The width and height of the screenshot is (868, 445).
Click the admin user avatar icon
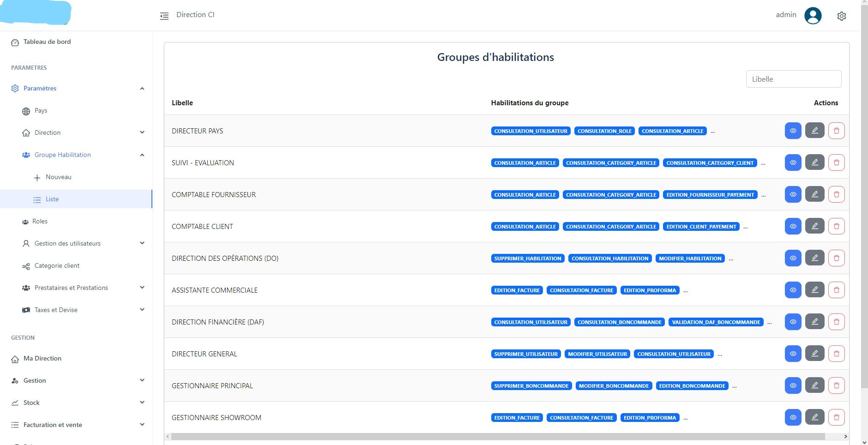pos(813,16)
